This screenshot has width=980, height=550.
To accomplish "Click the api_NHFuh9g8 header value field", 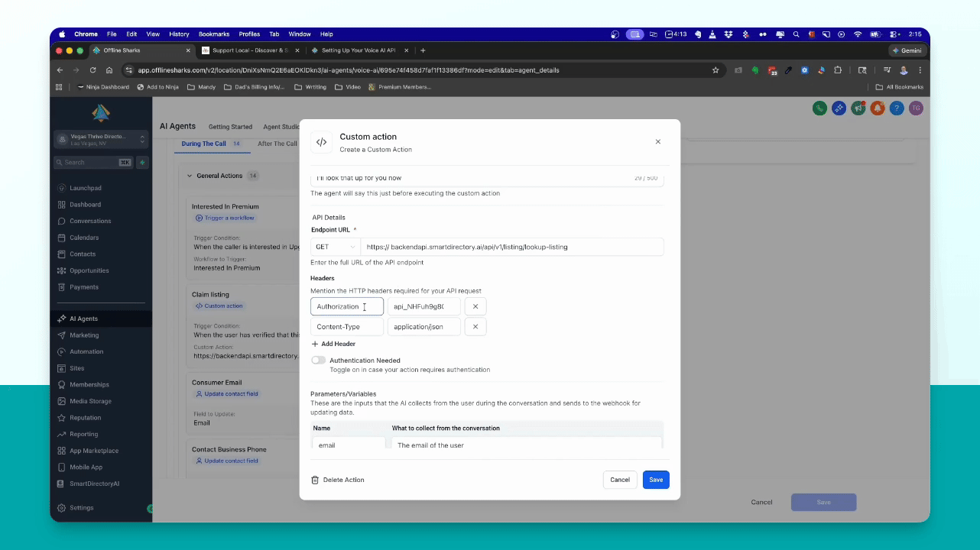I will point(424,306).
